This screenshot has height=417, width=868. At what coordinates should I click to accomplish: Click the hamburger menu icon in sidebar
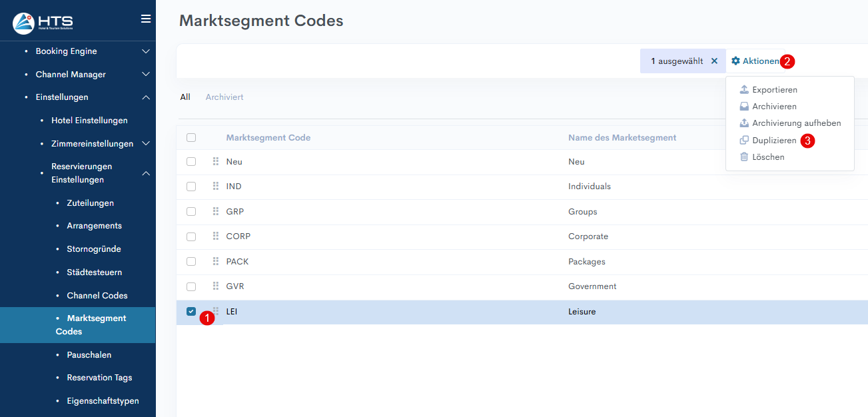[146, 19]
